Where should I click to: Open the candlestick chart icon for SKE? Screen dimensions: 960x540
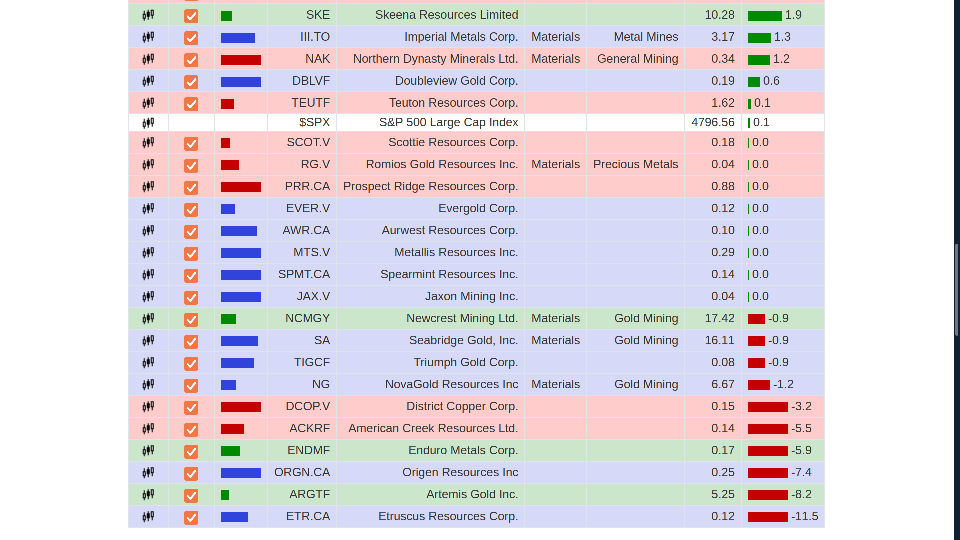(x=148, y=15)
